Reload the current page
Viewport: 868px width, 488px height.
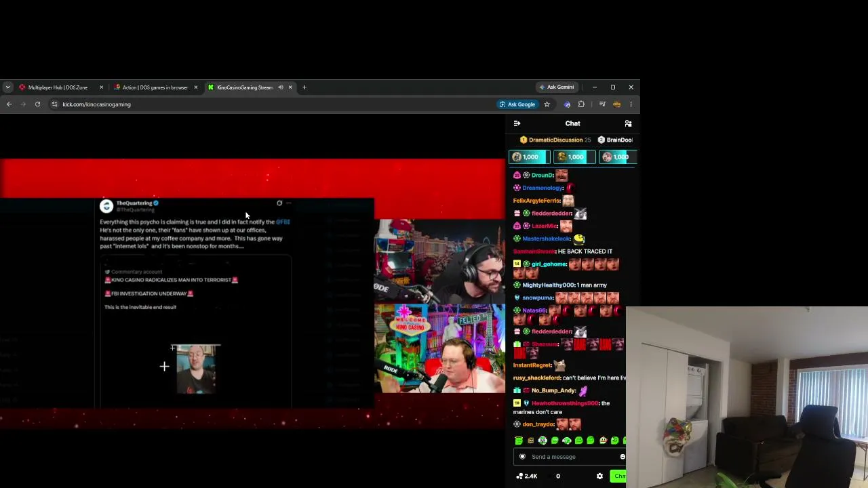click(37, 104)
